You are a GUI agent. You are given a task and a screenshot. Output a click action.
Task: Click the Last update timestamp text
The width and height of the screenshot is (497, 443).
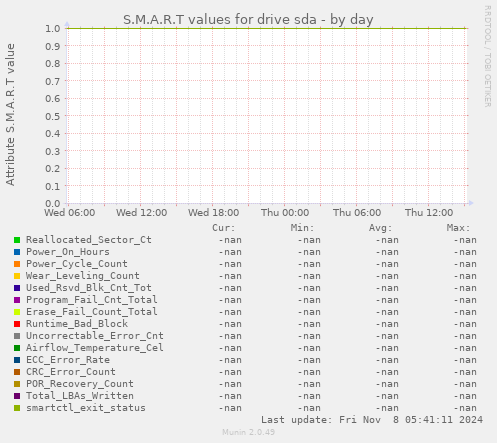coord(372,420)
